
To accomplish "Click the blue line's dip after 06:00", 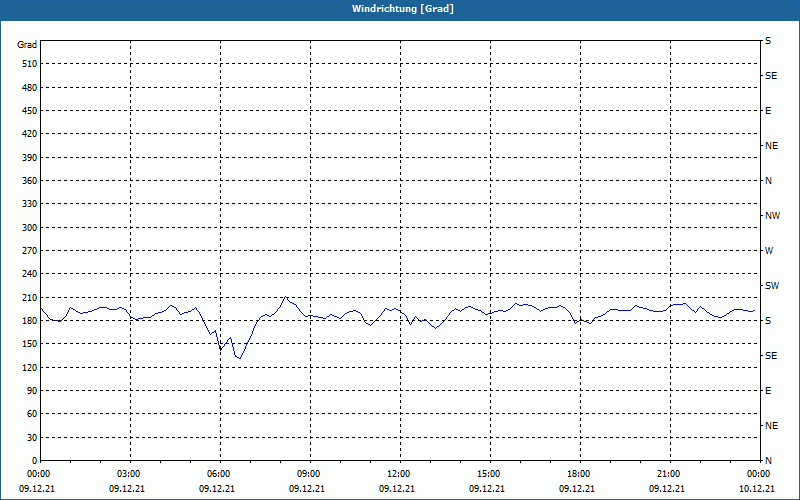I will pos(240,358).
